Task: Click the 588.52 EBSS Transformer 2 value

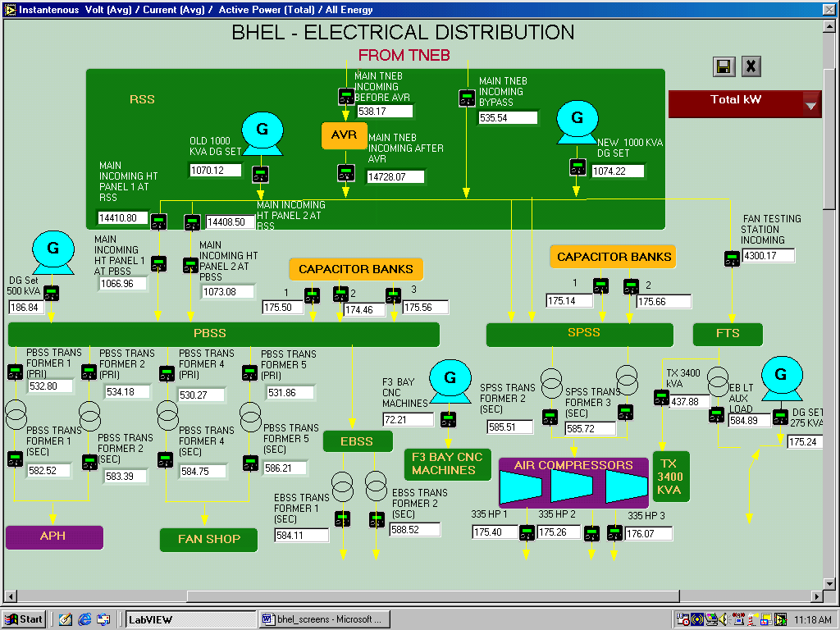Action: 415,530
